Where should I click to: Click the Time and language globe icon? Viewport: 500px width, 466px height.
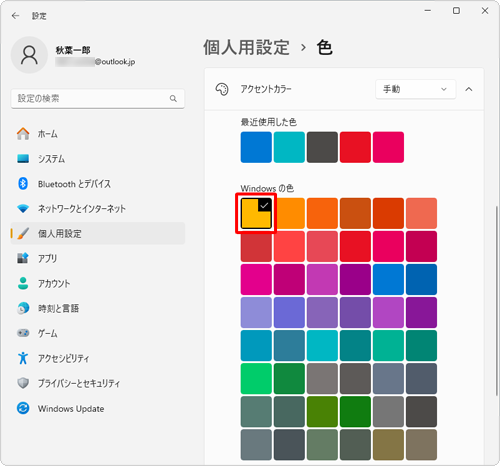coord(23,308)
